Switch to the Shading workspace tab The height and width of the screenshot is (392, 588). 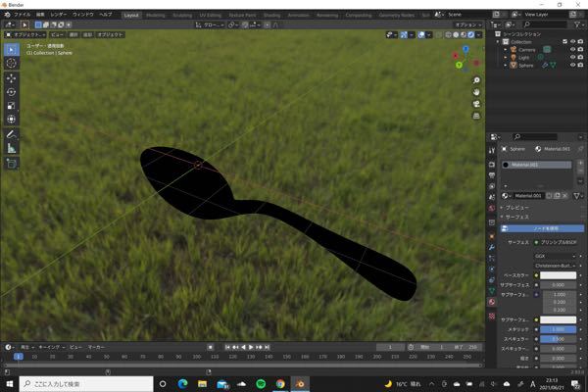(x=271, y=15)
